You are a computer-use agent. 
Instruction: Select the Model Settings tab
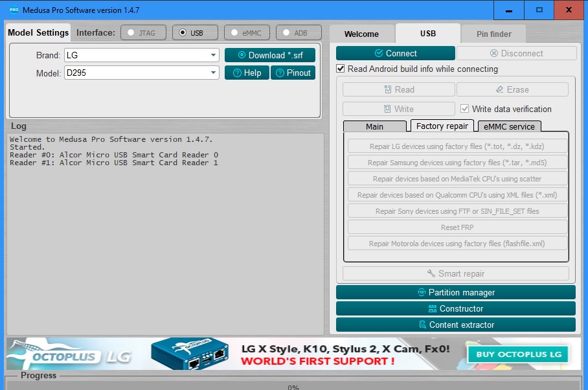(x=38, y=32)
